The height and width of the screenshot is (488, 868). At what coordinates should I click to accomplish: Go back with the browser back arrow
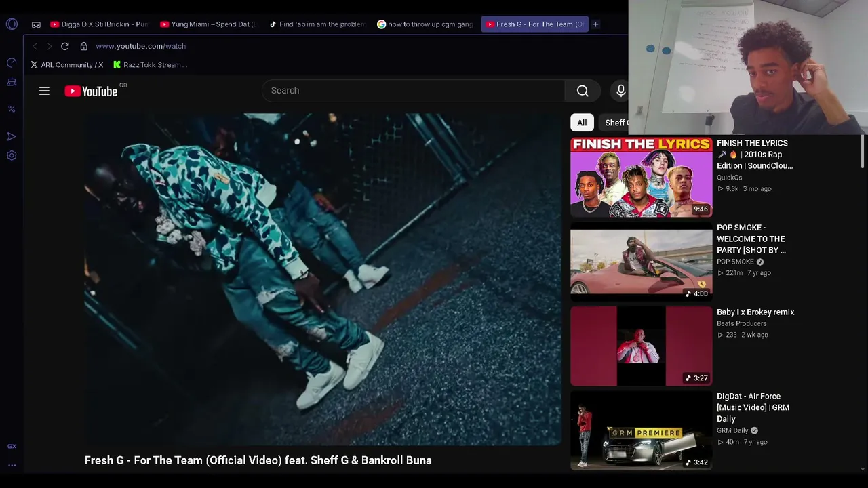(x=35, y=46)
